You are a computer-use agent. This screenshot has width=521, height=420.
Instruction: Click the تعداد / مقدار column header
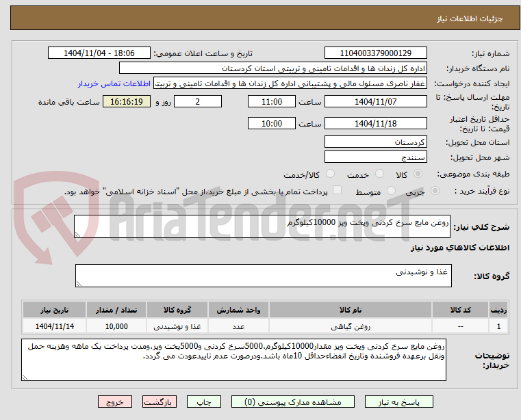coord(116,310)
